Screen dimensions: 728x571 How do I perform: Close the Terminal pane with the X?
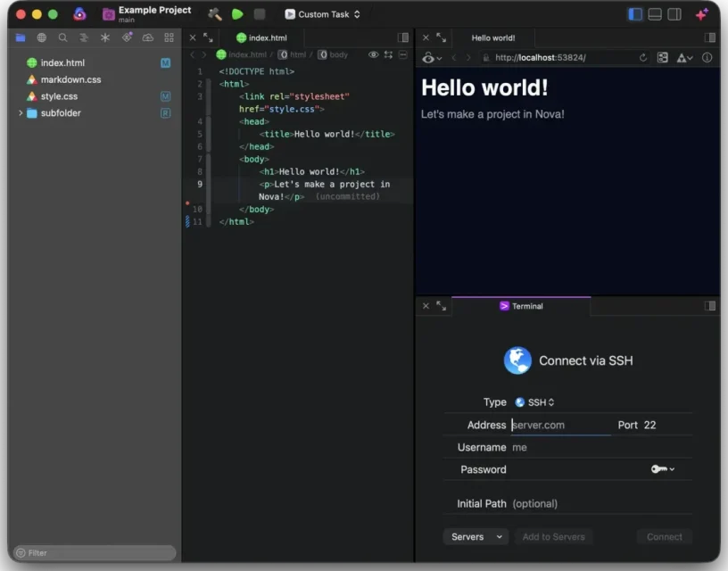[x=426, y=306]
